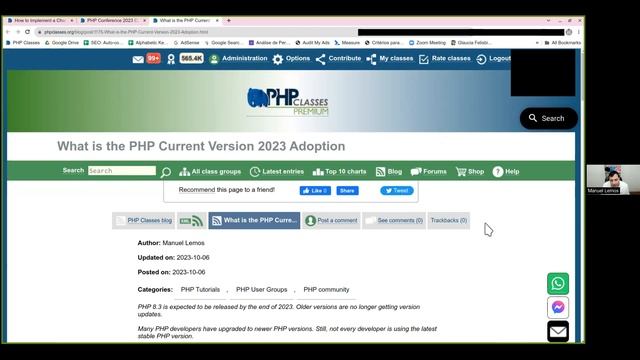
Task: Open the Audit My Ads bookmark
Action: coord(312,42)
